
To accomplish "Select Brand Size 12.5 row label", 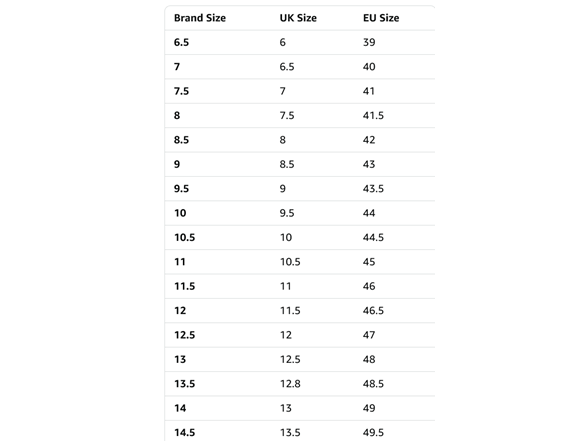I will [x=184, y=335].
